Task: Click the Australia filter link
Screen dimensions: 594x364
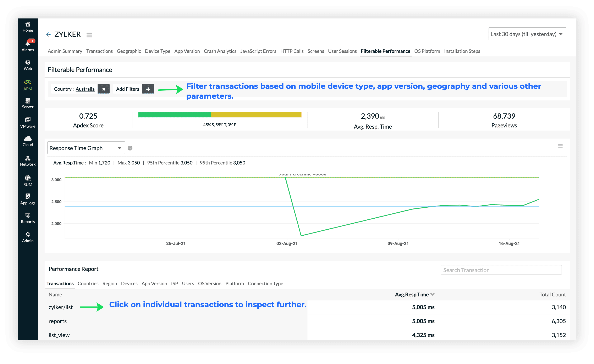Action: tap(85, 89)
